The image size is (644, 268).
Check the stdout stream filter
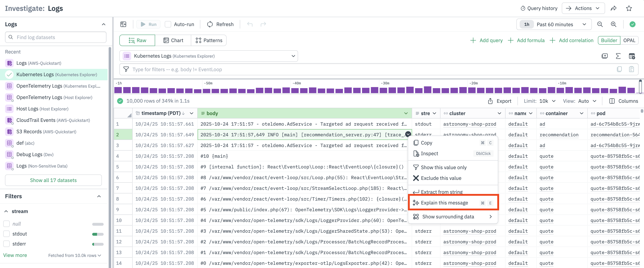[6, 234]
